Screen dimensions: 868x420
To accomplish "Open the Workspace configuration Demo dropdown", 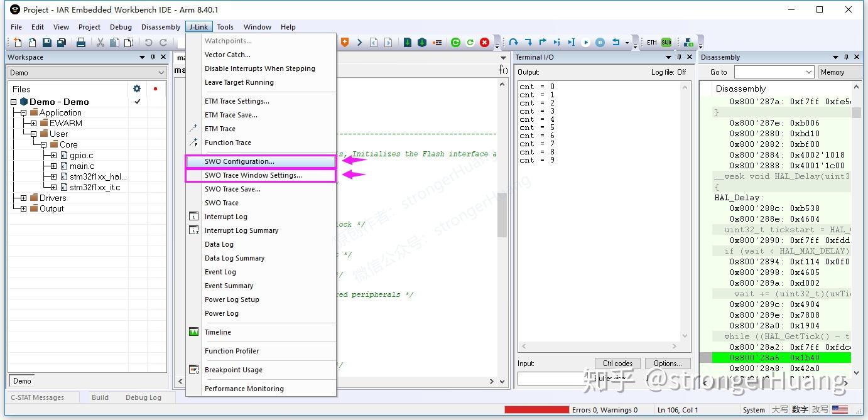I will pos(87,73).
